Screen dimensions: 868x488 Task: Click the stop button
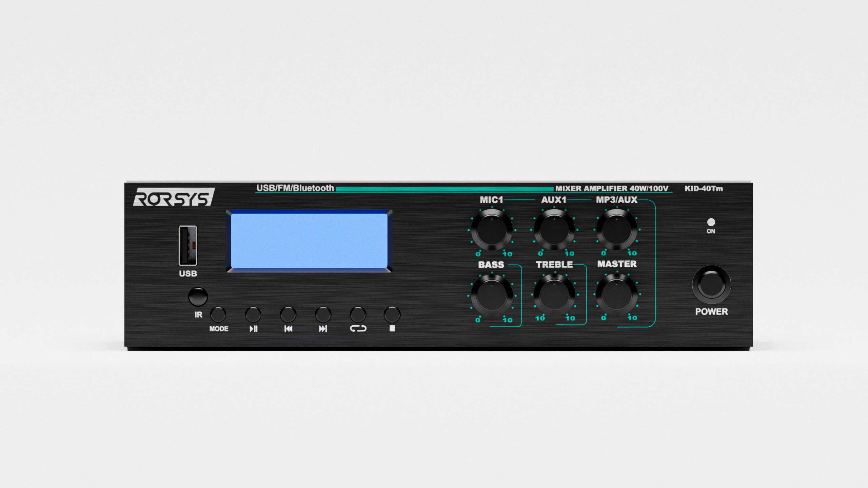pos(392,314)
